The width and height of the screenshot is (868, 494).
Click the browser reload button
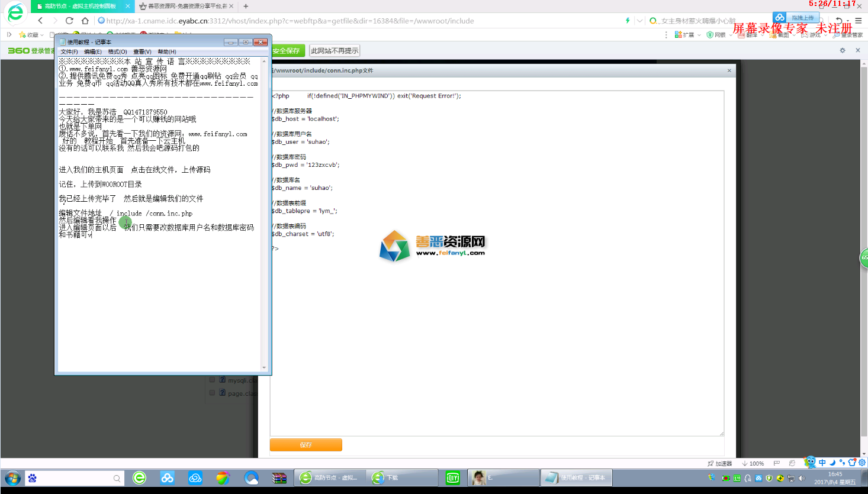(x=69, y=21)
